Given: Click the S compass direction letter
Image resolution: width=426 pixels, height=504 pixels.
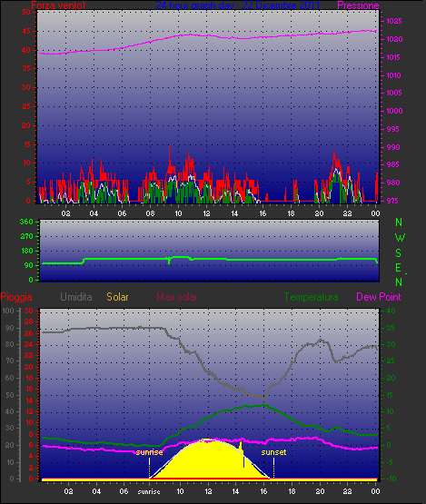Looking at the screenshot, I should 399,253.
